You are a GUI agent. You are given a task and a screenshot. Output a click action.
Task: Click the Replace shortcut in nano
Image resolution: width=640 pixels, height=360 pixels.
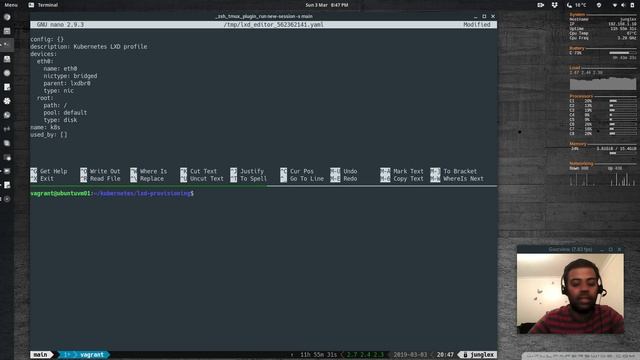click(147, 179)
